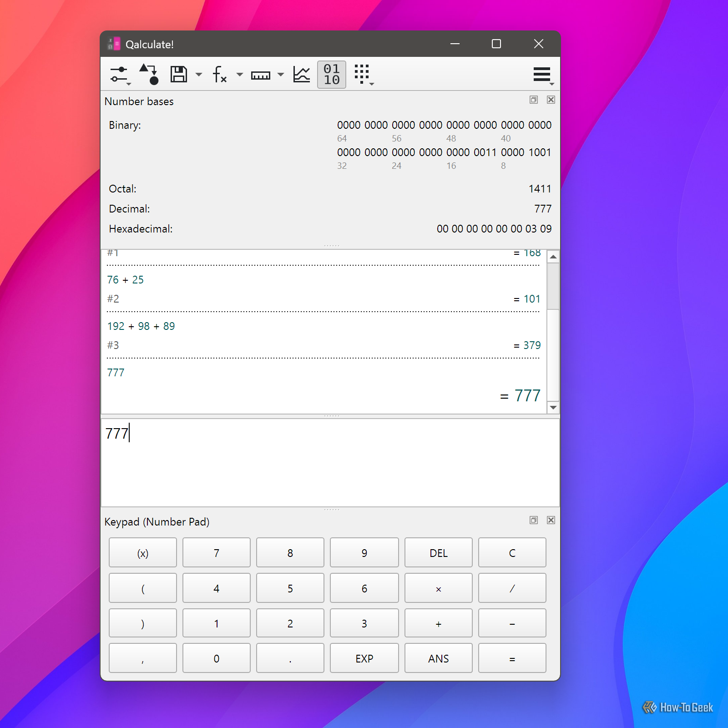Click the minus − key
Viewport: 728px width, 728px height.
pyautogui.click(x=512, y=623)
